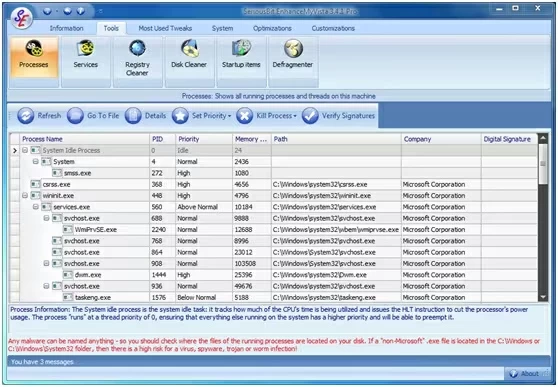Sort by PID column header

tap(163, 139)
